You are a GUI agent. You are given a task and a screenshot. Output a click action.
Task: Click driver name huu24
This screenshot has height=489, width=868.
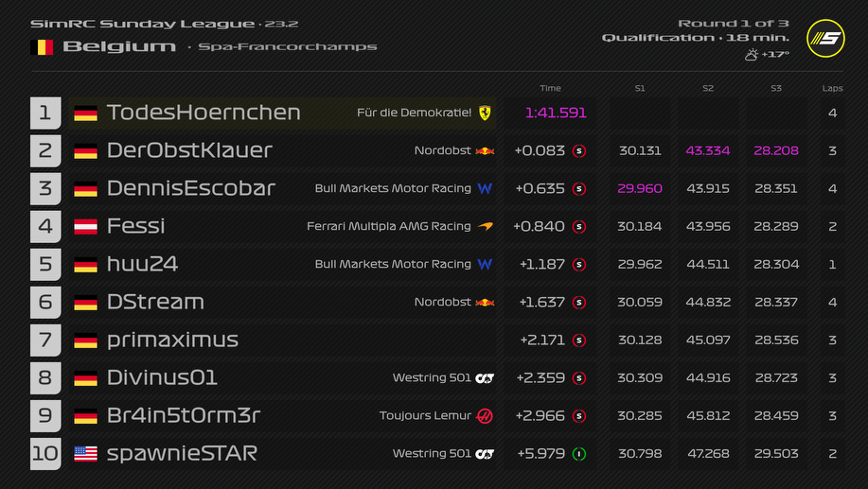(x=142, y=264)
